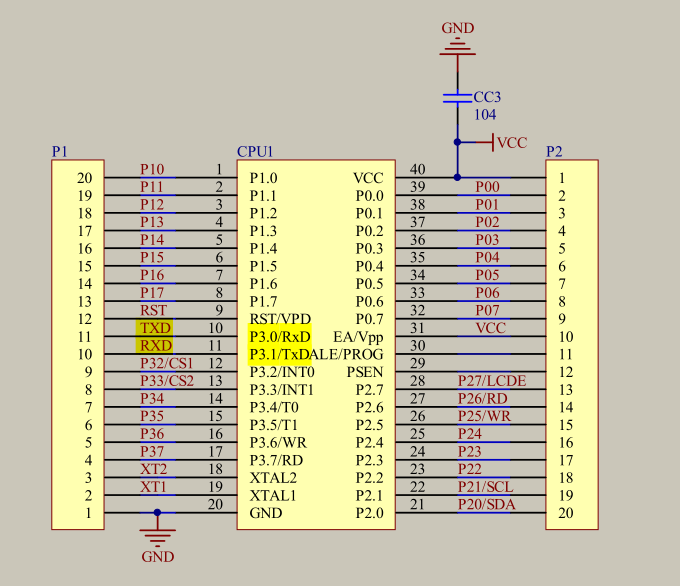
Task: Select the P3.6/WR pin name
Action: coord(278,442)
